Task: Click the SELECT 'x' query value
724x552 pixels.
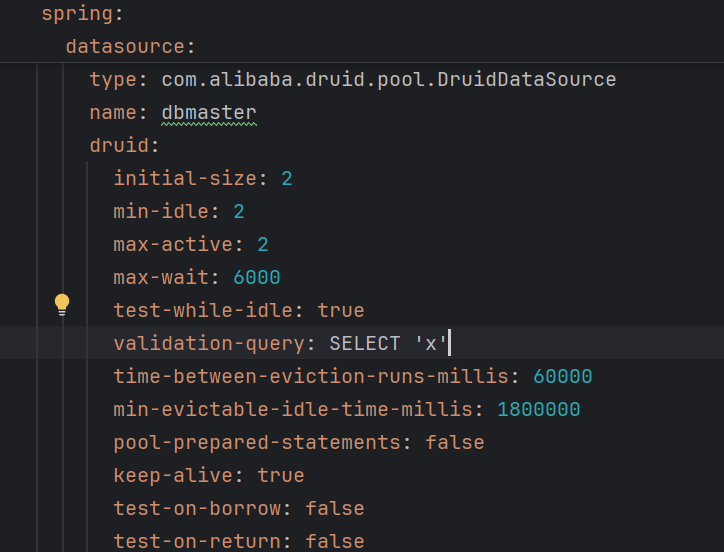Action: click(387, 344)
